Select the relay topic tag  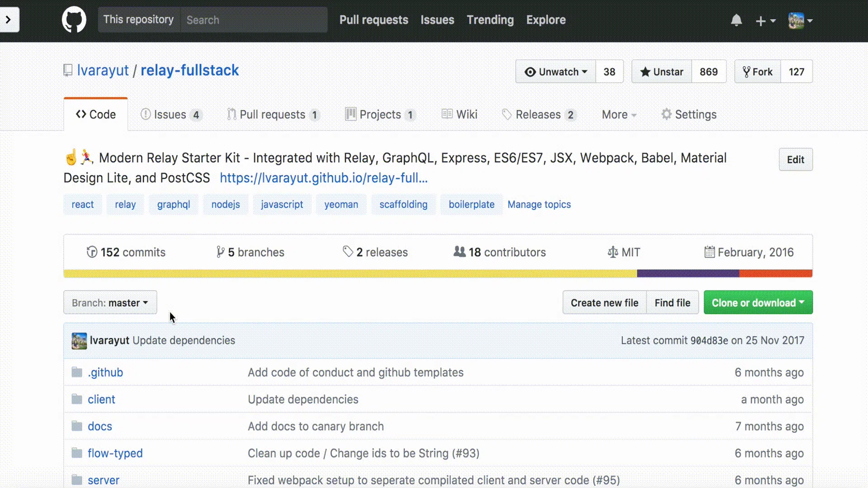125,204
